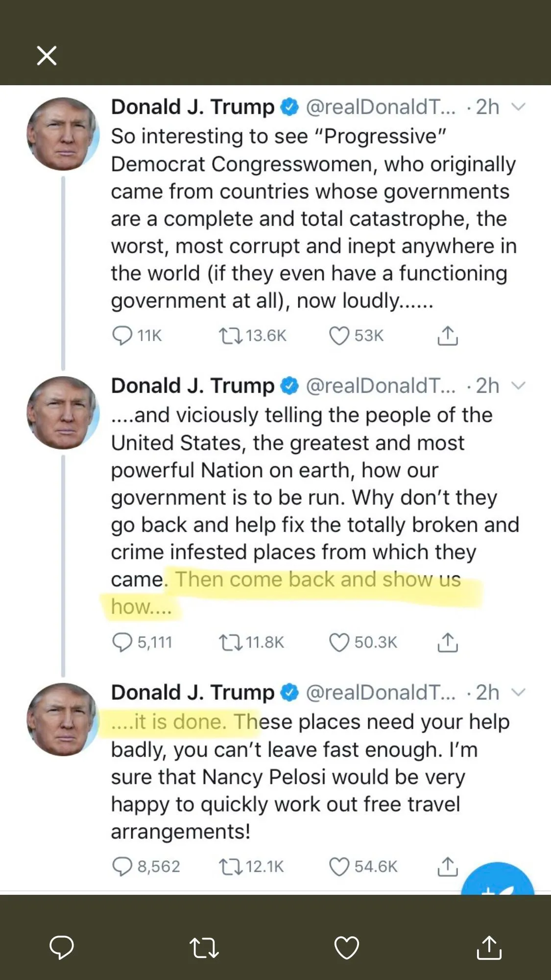
Task: Like the tweet with 50.3K likes
Action: pos(339,643)
